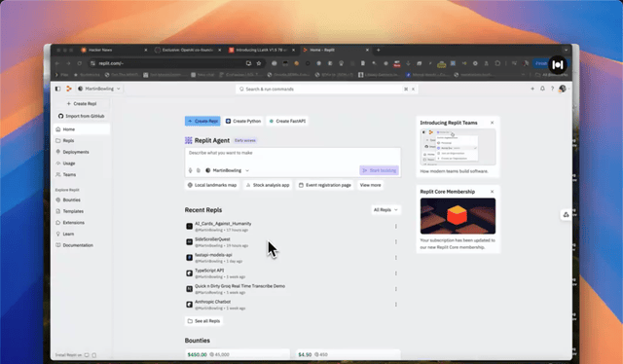Image resolution: width=623 pixels, height=364 pixels.
Task: Reload the page with the browser refresh icon
Action: (x=80, y=63)
